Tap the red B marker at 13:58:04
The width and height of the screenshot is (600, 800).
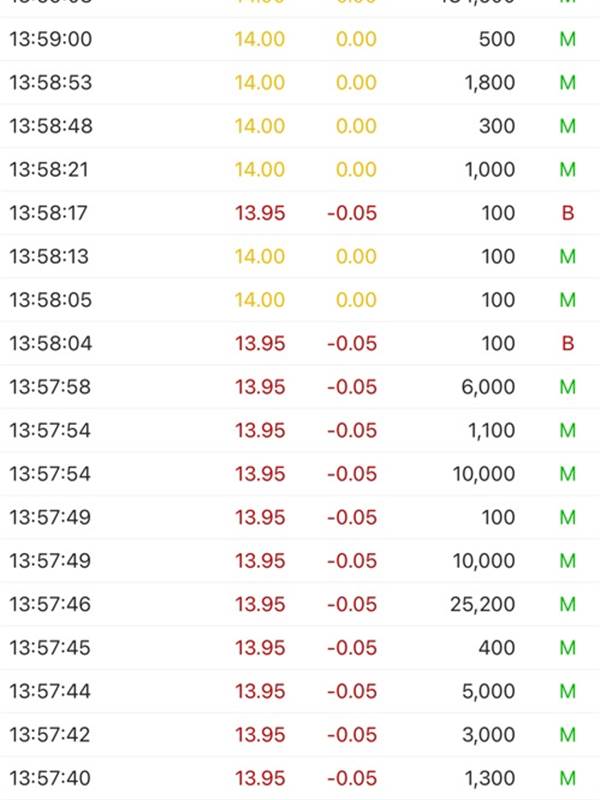point(568,343)
